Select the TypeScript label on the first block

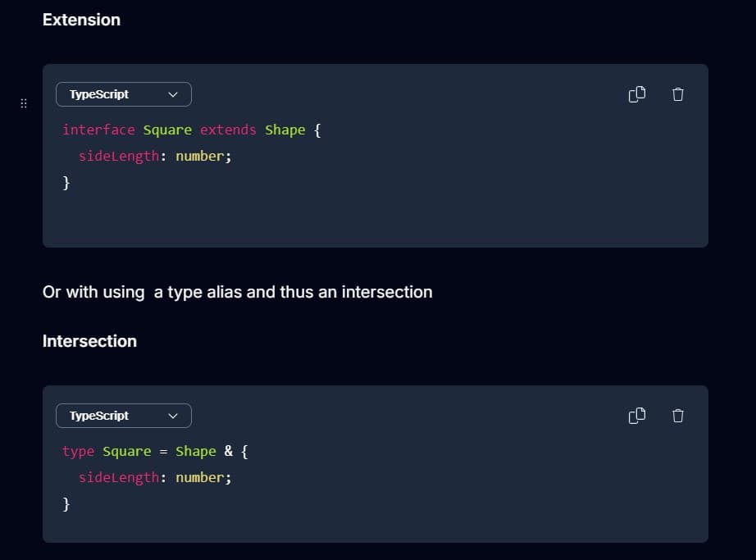(98, 94)
